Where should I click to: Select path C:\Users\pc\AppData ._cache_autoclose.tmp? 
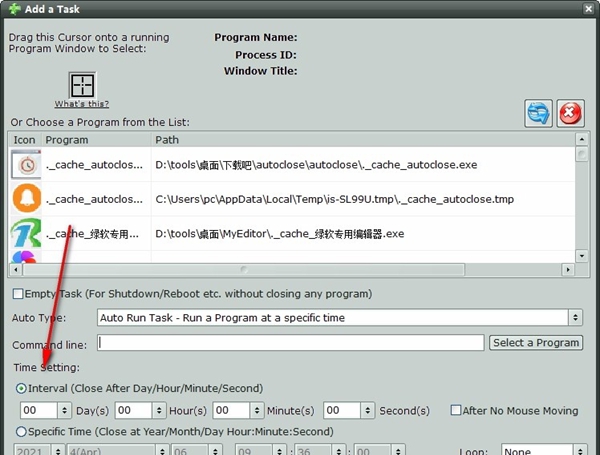[x=334, y=199]
